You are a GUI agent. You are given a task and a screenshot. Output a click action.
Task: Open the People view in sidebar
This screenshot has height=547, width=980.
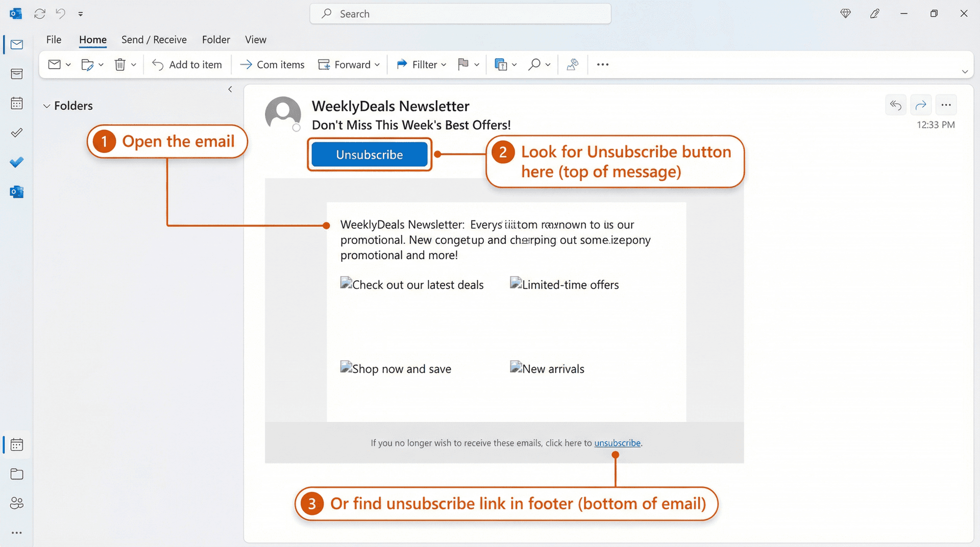(x=16, y=503)
